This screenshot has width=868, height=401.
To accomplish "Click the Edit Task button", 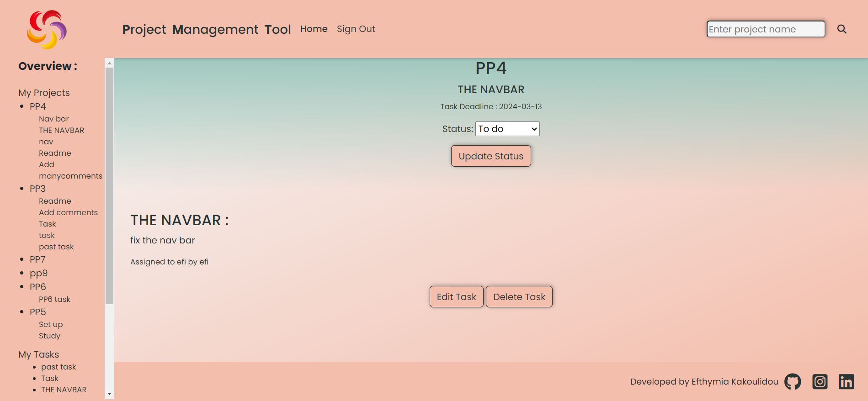I will [x=456, y=297].
